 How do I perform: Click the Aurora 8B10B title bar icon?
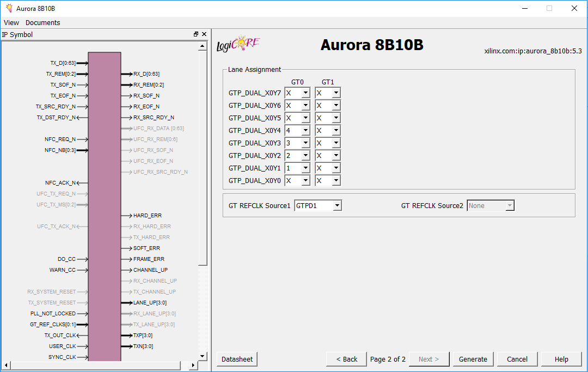pos(8,8)
